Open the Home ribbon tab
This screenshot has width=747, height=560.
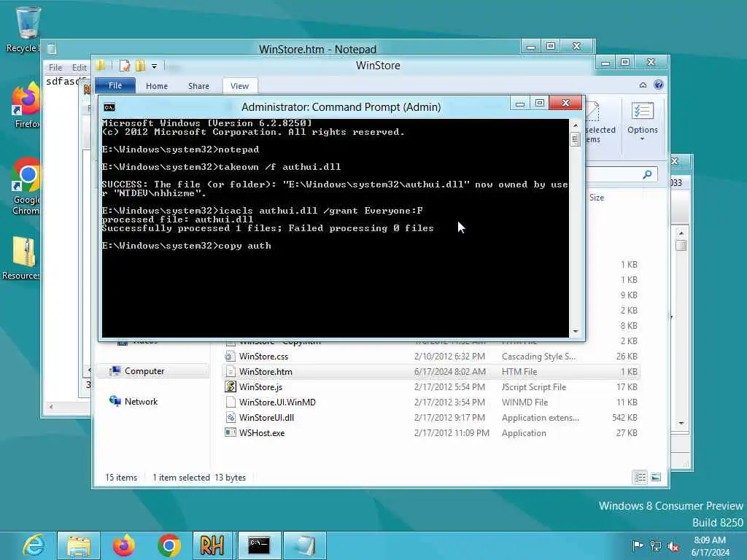pyautogui.click(x=157, y=86)
